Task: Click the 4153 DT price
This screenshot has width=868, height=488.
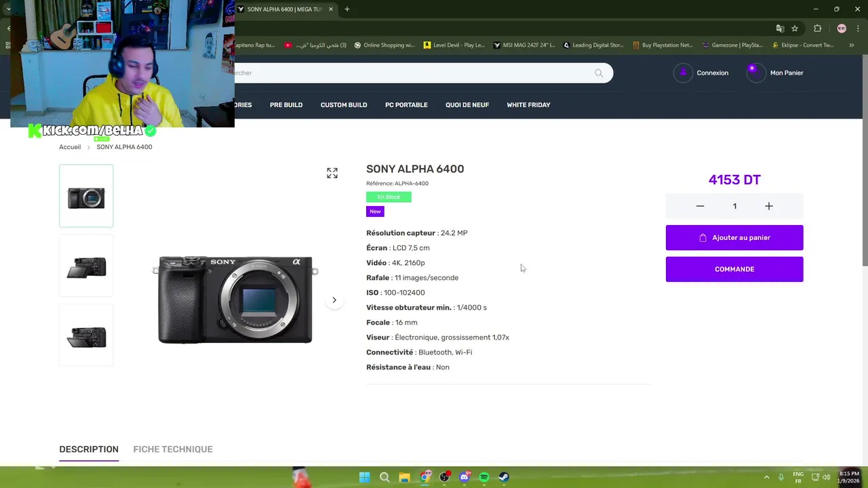Action: [x=734, y=180]
